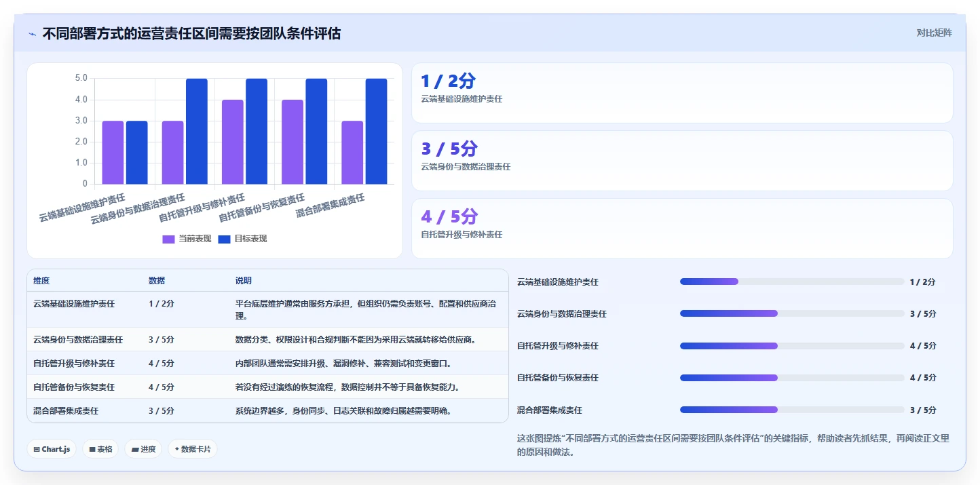
Task: Click blue target bar for 云端身份与数据治理责任
Action: click(x=197, y=132)
